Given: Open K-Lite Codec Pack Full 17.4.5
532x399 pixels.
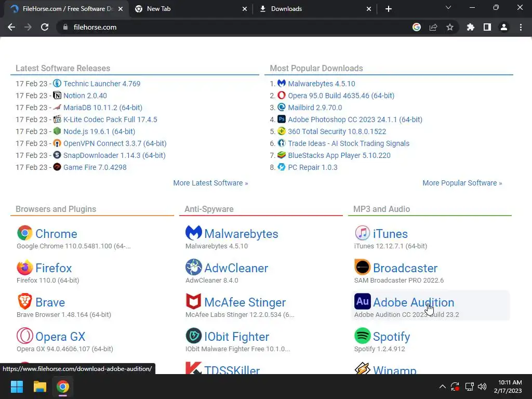Looking at the screenshot, I should pyautogui.click(x=110, y=119).
